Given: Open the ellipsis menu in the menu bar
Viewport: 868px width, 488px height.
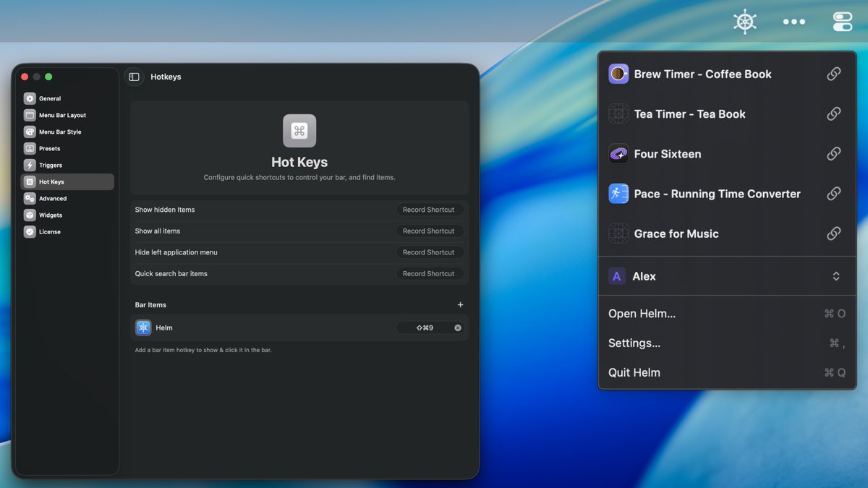Looking at the screenshot, I should (793, 21).
